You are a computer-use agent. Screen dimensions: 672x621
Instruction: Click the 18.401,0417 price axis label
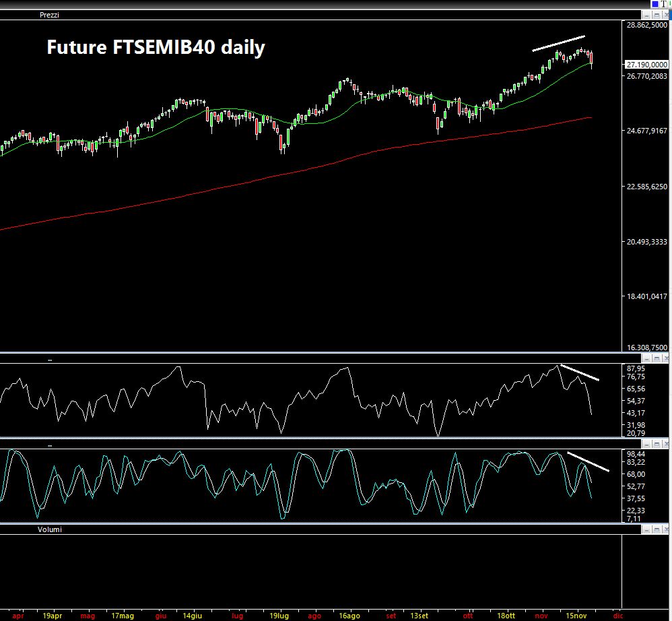pos(646,296)
